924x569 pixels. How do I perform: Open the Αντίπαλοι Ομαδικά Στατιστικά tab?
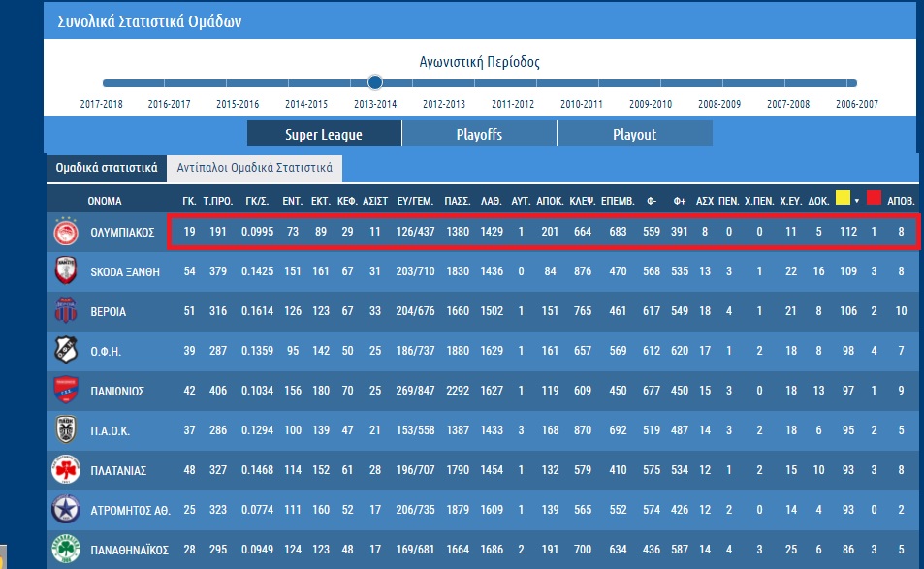tap(255, 168)
